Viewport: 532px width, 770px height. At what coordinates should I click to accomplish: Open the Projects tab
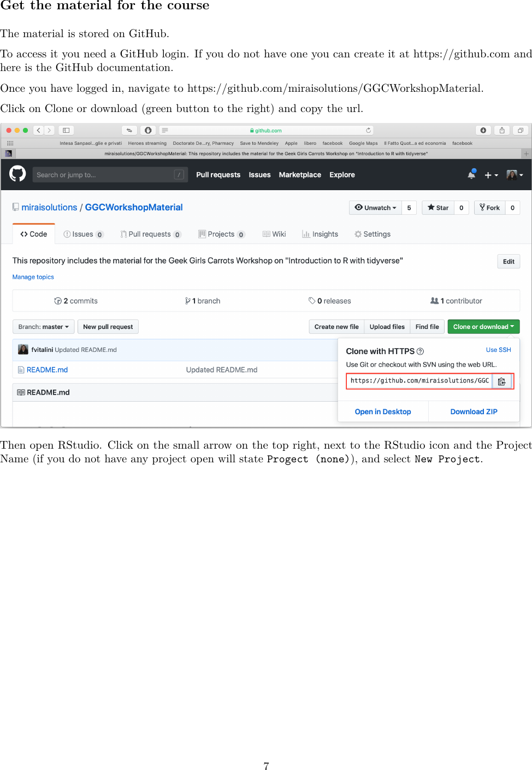(x=221, y=234)
